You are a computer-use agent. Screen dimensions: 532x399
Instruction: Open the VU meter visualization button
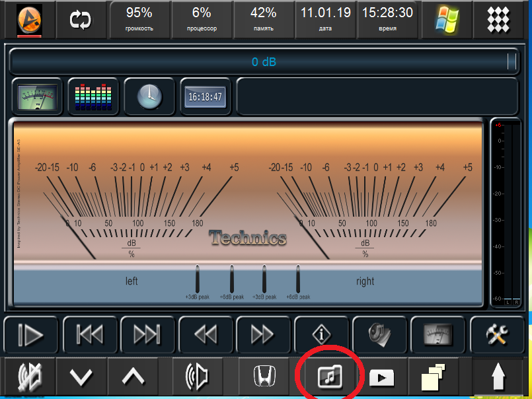coord(437,335)
